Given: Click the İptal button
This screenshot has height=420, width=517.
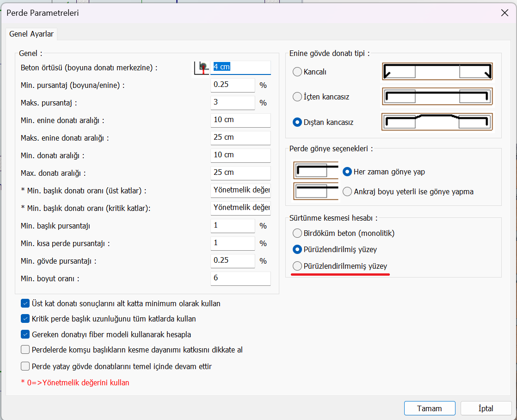Looking at the screenshot, I should 486,408.
